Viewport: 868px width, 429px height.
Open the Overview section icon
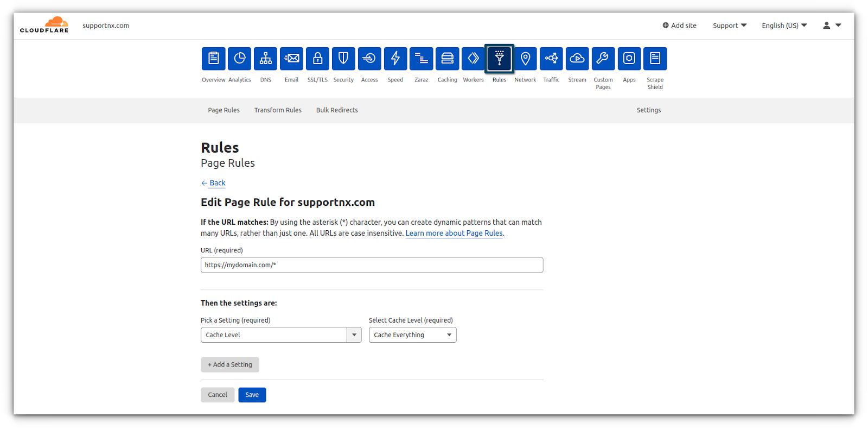(213, 59)
